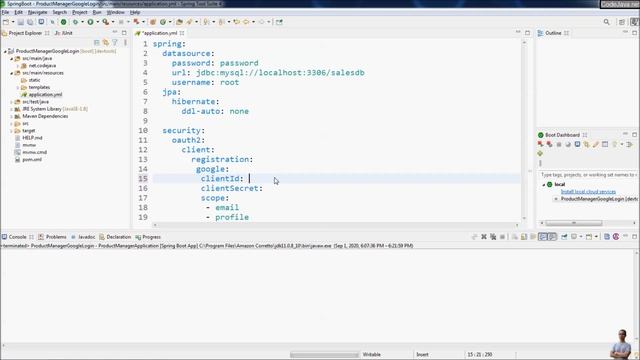Screen dimensions: 640x360
Task: Click the green plus icon in Boot Dashboard
Action: (540, 154)
